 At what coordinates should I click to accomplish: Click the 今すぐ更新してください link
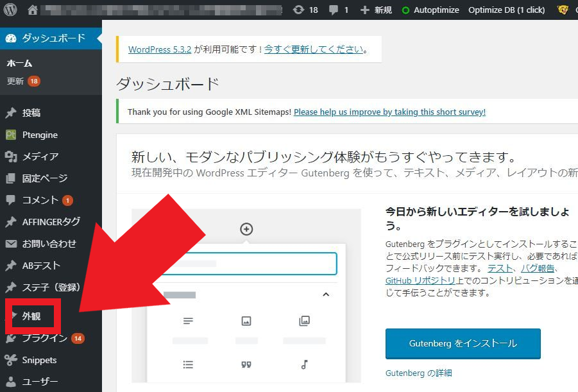coord(314,49)
